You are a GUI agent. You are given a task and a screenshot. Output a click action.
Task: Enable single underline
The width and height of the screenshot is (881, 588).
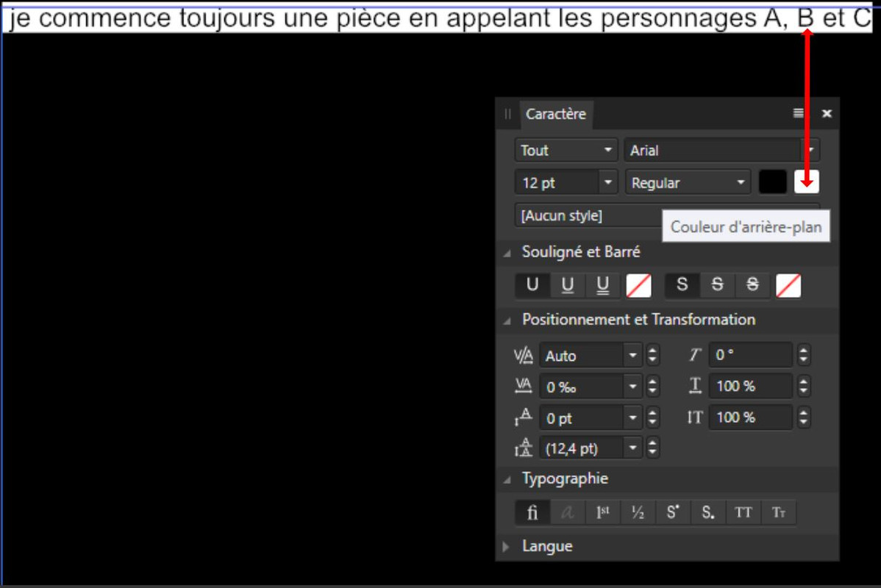coord(568,284)
